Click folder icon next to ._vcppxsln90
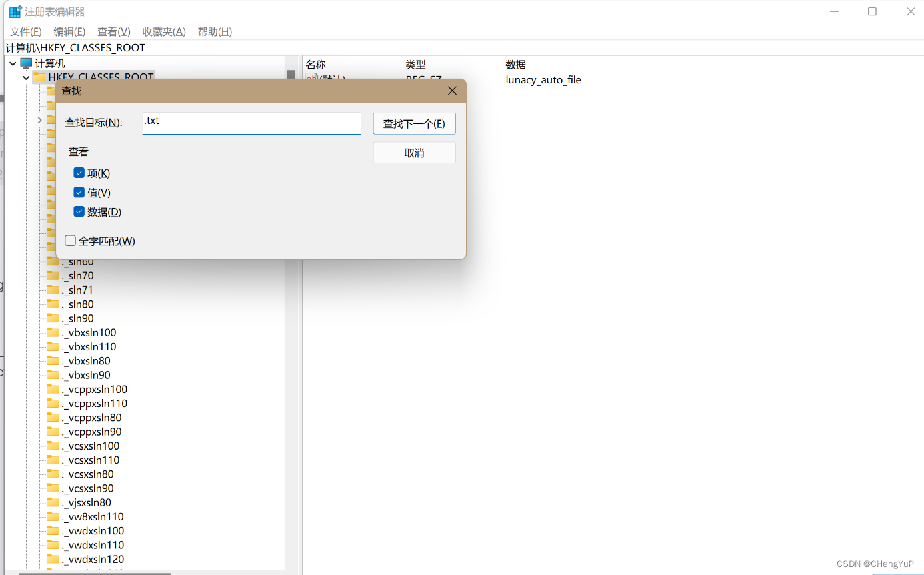The image size is (924, 575). (x=53, y=432)
